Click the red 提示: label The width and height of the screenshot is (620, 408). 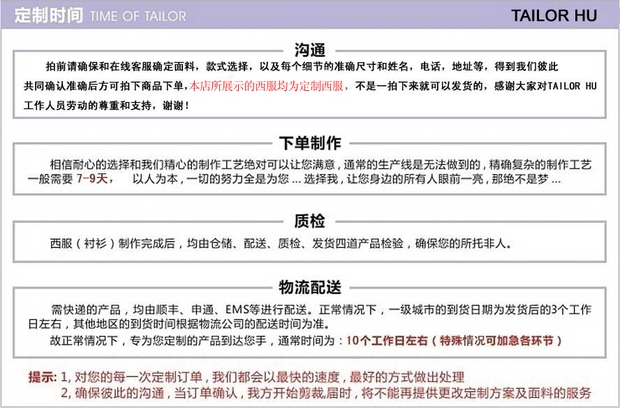[42, 377]
